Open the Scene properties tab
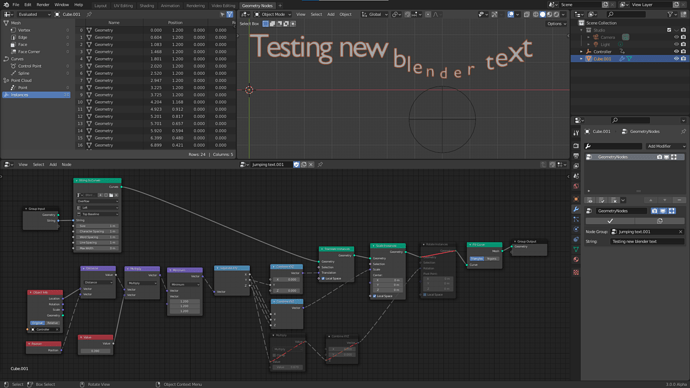The width and height of the screenshot is (690, 388). (576, 176)
